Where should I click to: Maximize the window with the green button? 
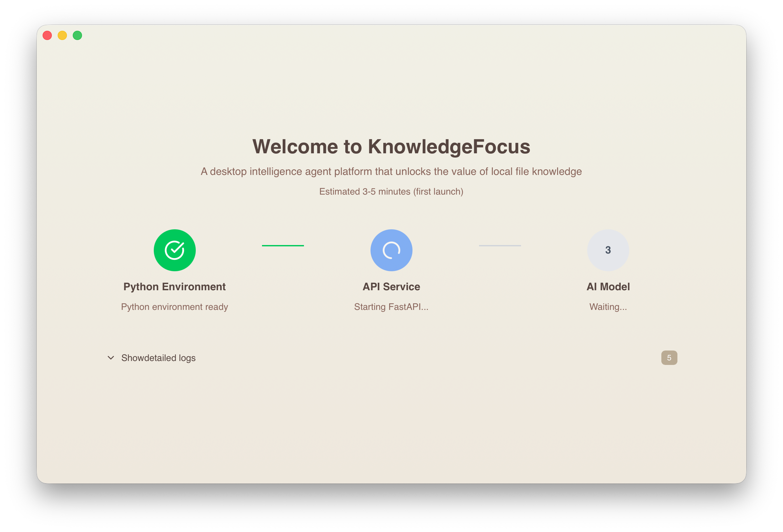(x=77, y=35)
